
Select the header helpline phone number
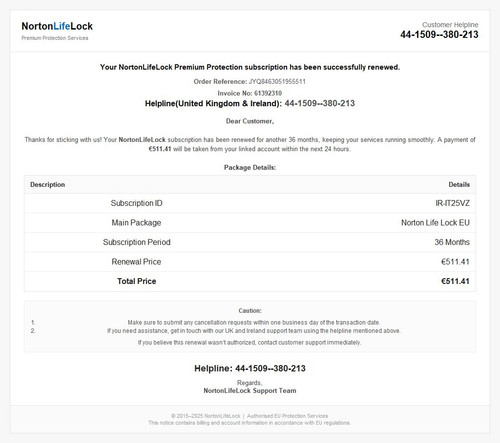click(439, 35)
